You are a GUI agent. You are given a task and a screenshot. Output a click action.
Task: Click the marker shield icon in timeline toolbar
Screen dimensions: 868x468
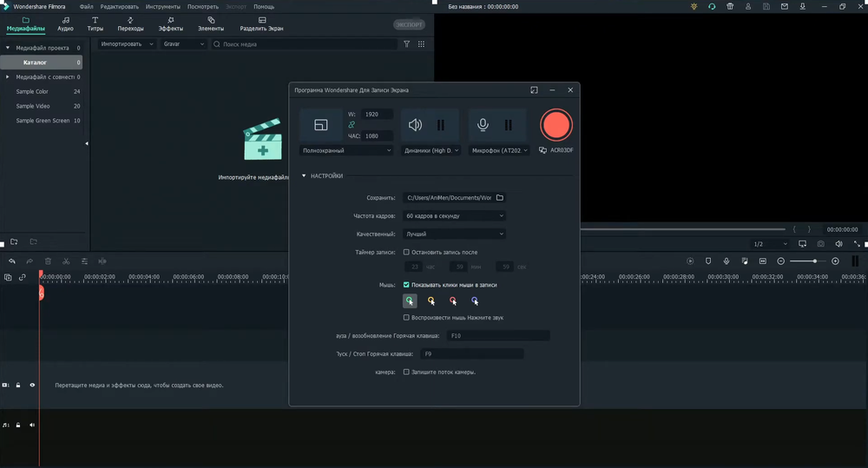pyautogui.click(x=708, y=261)
